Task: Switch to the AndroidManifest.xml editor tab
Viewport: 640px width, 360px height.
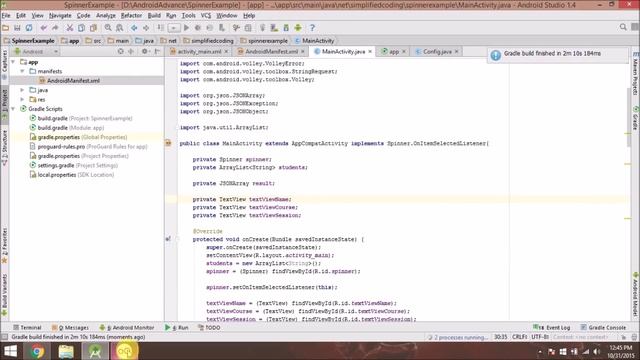Action: 271,52
